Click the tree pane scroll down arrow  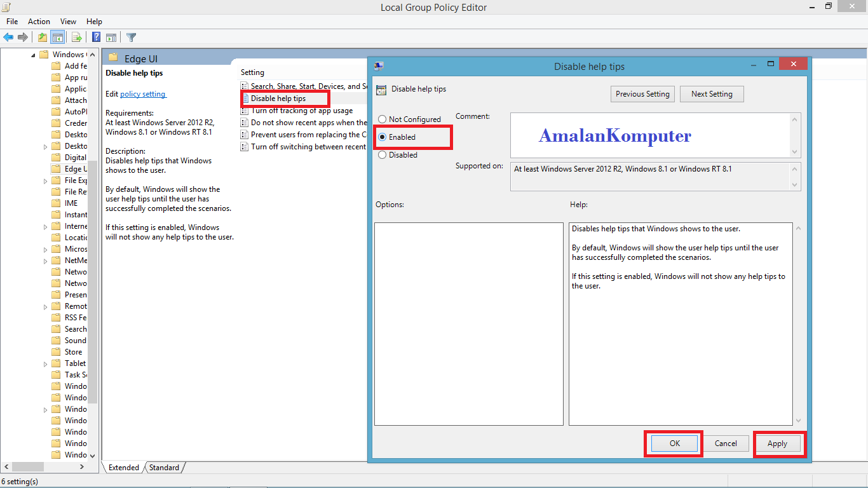coord(93,455)
